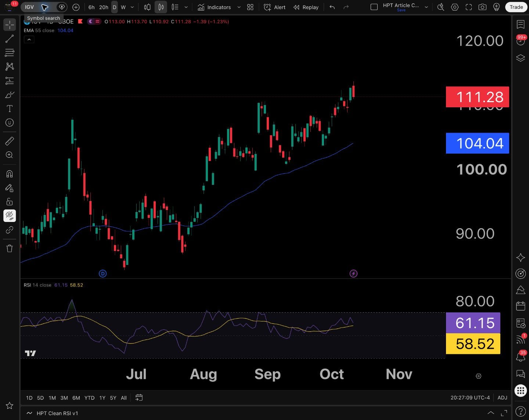Select the 3M date range
Viewport: 529px width, 420px height.
pos(64,398)
